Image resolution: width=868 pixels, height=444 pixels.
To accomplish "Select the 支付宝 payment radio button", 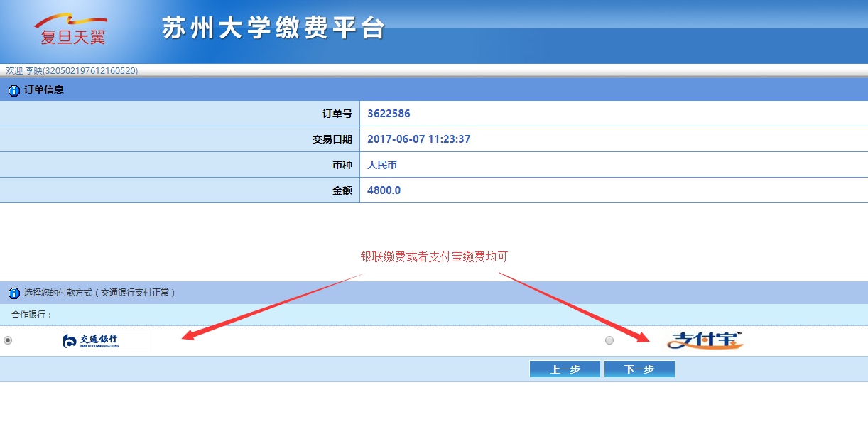I will point(609,341).
